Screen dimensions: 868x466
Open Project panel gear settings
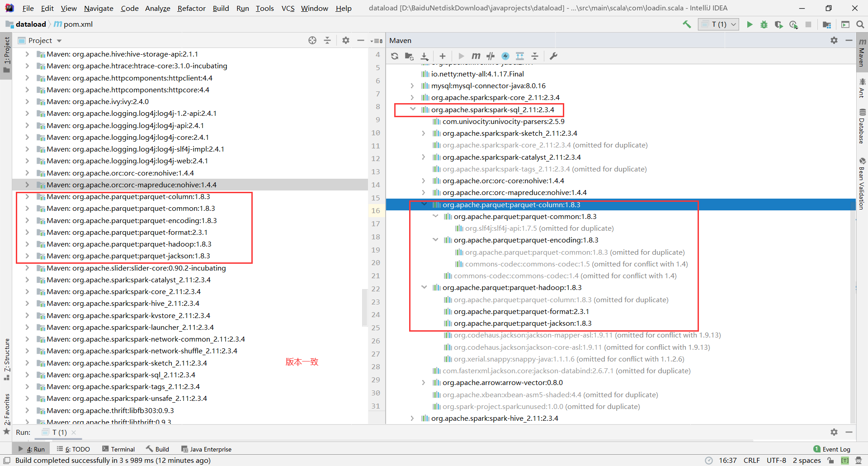pos(346,40)
